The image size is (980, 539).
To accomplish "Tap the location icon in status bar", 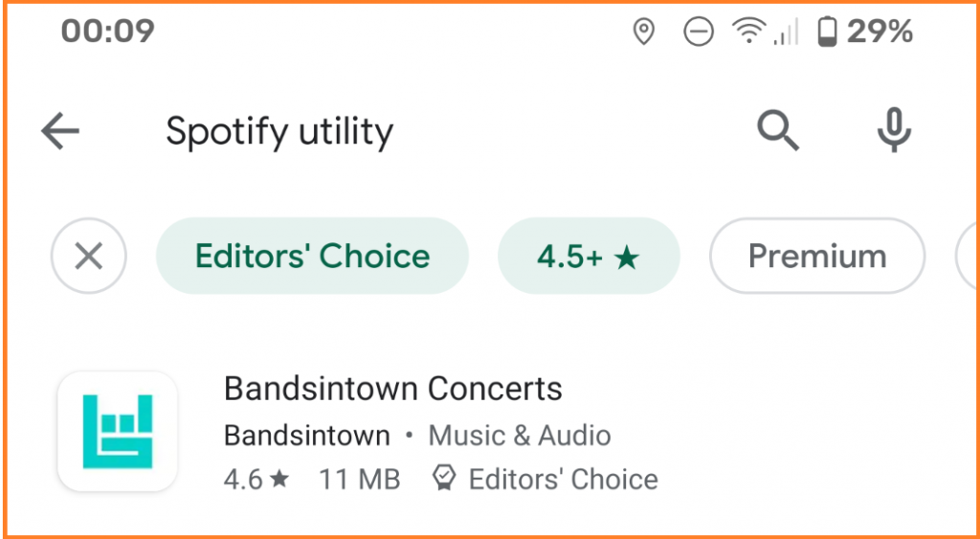I will pyautogui.click(x=644, y=33).
